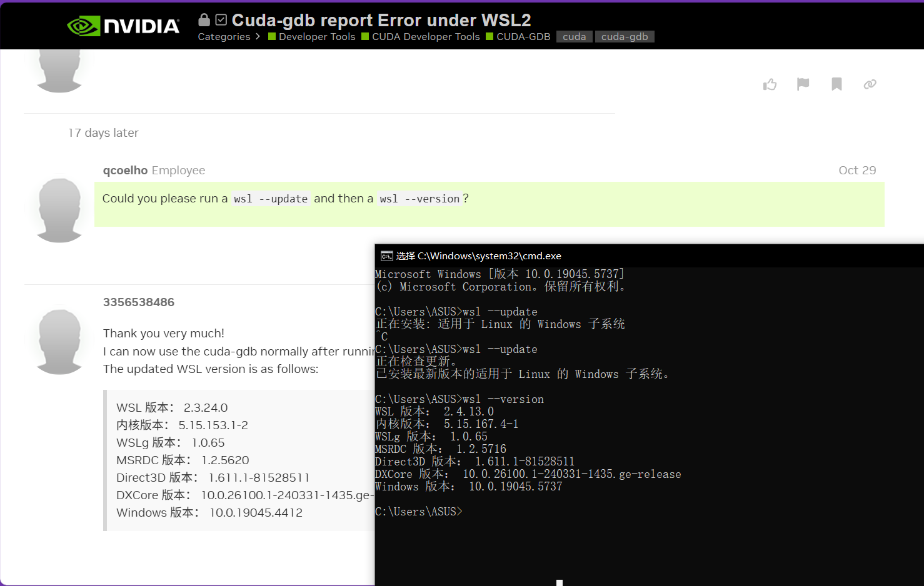Viewport: 924px width, 586px height.
Task: Click the Oct 29 post date
Action: coord(857,171)
